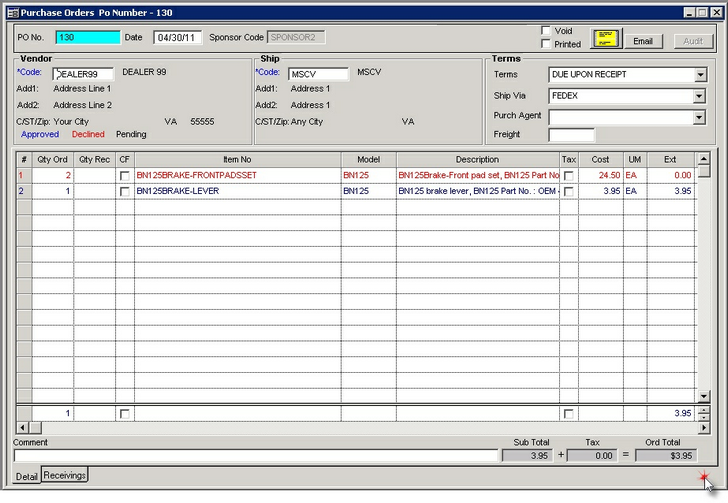Tick the Tax checkbox on the BN125BRAKE-FRONTPADSSET row
Viewport: 728px width, 503px height.
point(569,175)
